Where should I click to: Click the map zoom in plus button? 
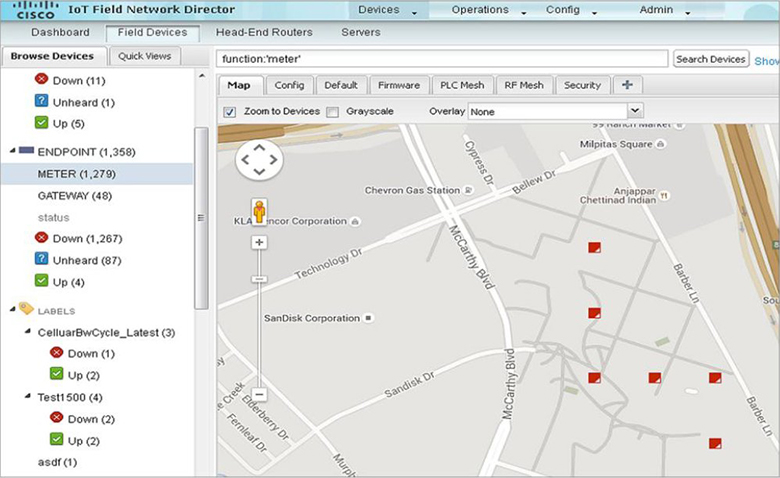[x=259, y=243]
